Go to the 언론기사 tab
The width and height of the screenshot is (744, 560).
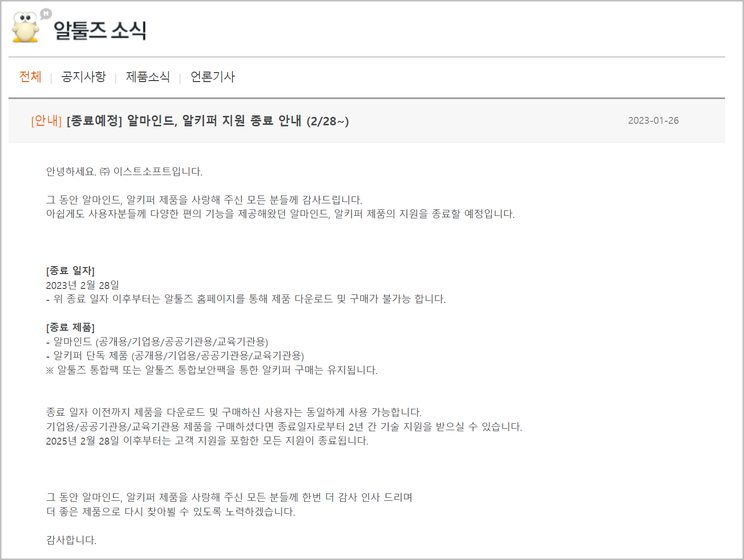213,77
